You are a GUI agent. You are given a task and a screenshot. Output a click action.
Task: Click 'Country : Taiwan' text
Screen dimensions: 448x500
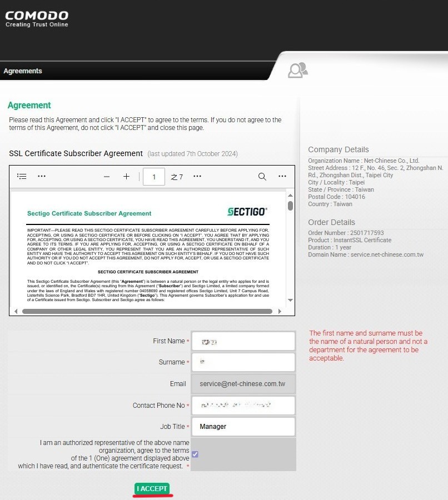(330, 204)
